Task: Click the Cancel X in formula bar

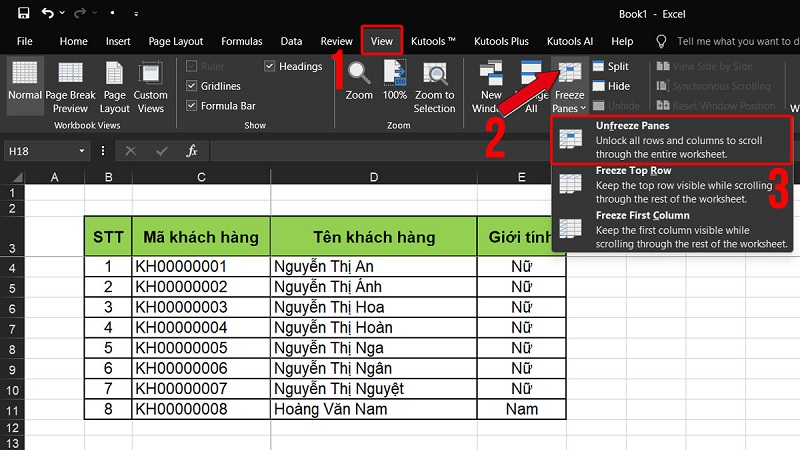Action: 131,151
